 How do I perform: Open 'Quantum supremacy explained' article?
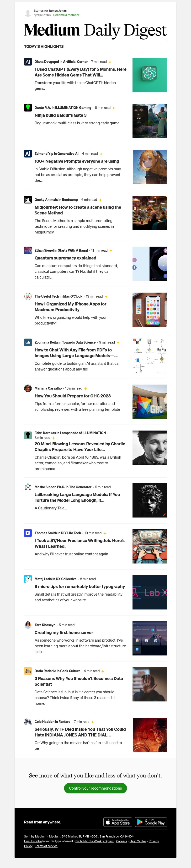[x=65, y=258]
